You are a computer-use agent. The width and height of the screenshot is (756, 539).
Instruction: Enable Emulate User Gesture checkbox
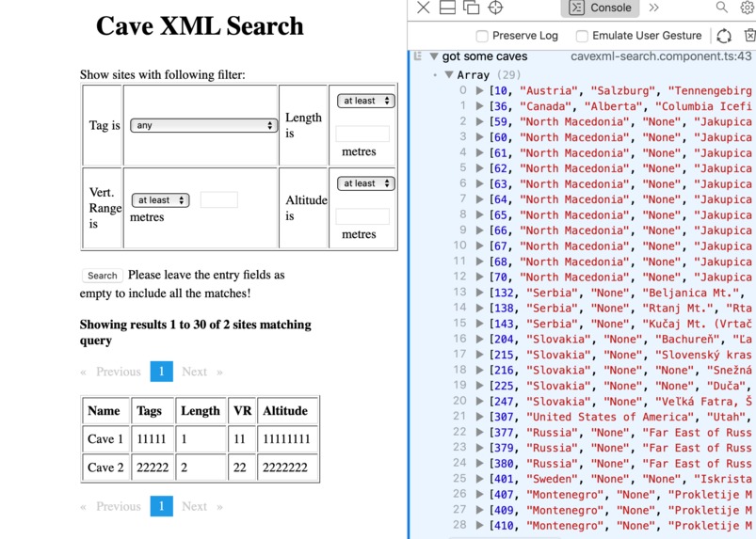click(582, 36)
